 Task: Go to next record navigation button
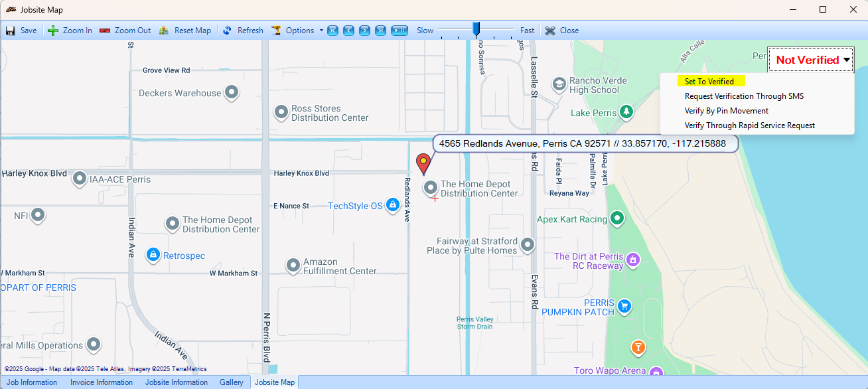(x=364, y=31)
